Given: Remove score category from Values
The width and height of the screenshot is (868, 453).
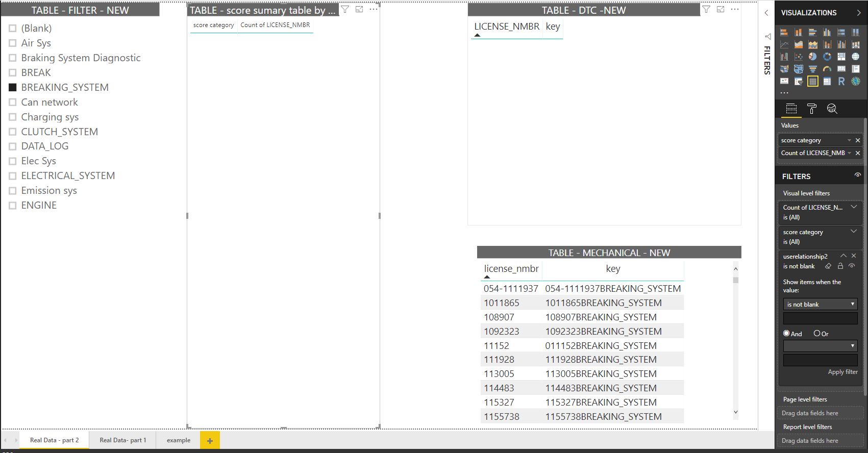Looking at the screenshot, I should pos(858,140).
